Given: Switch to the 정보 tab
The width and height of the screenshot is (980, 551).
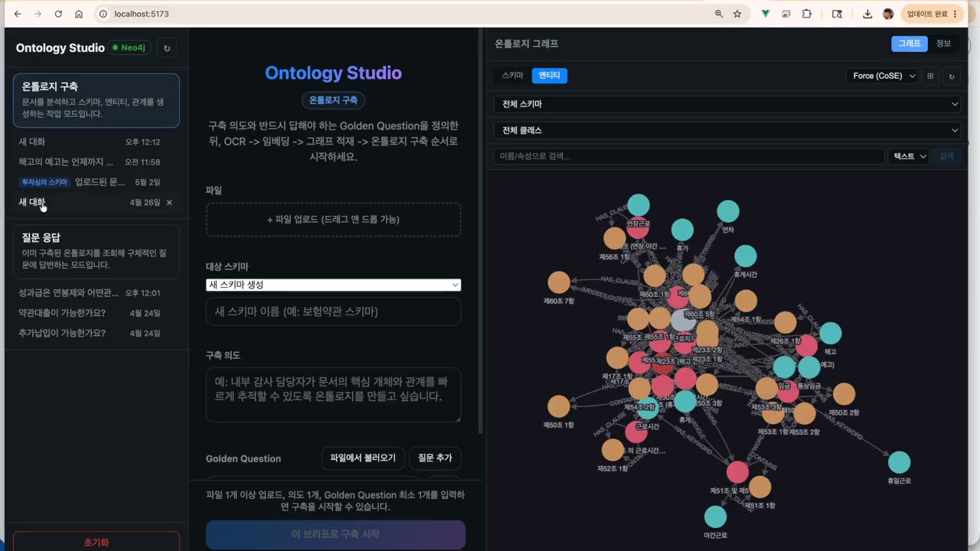Looking at the screenshot, I should click(x=943, y=44).
